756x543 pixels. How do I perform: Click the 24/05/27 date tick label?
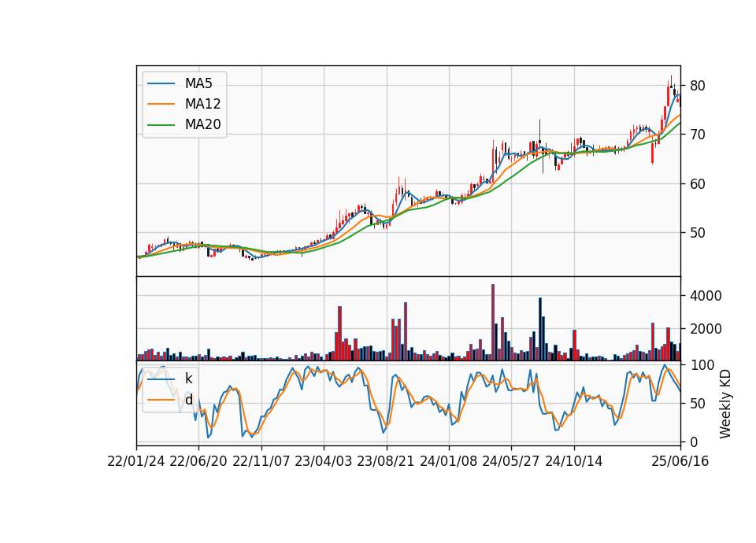click(x=510, y=461)
